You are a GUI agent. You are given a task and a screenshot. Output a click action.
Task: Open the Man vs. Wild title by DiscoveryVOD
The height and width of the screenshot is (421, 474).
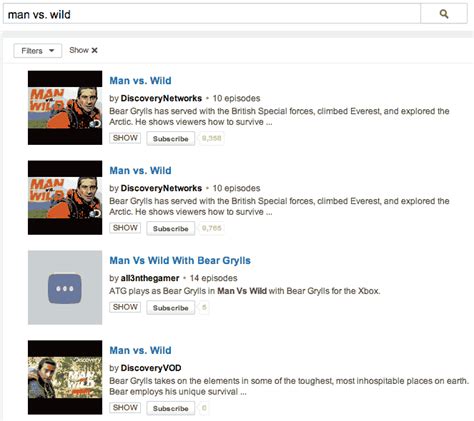point(140,350)
